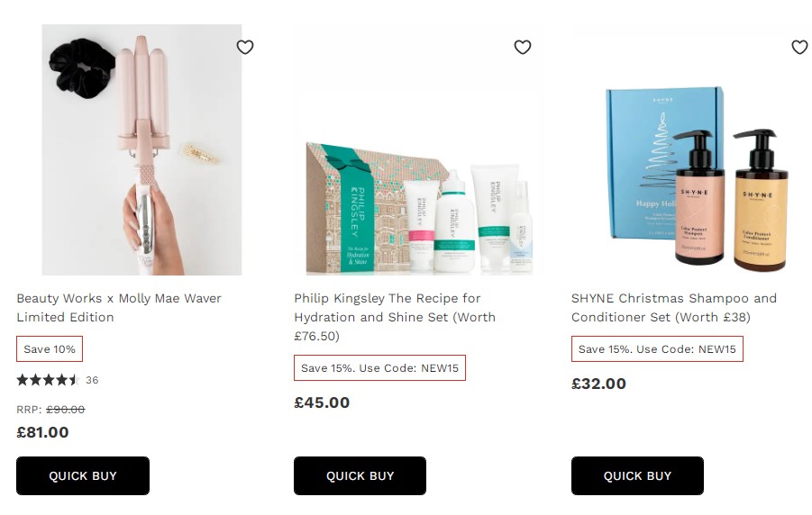Quick Buy the Philip Kingsley Hydration set

[360, 475]
